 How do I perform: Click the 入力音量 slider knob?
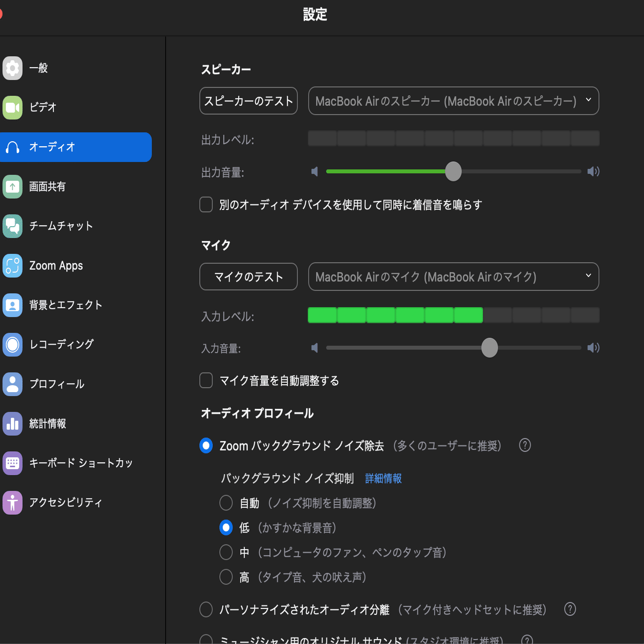click(x=489, y=348)
